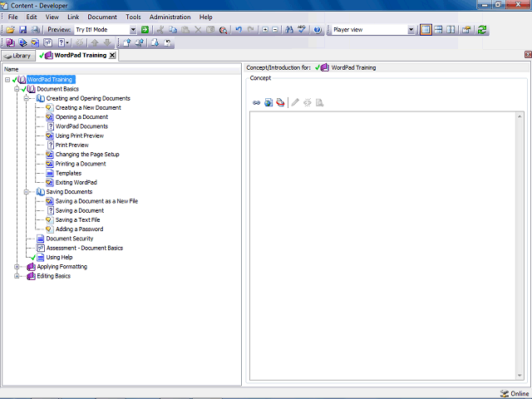Open the View menu
This screenshot has width=532, height=399.
click(52, 17)
